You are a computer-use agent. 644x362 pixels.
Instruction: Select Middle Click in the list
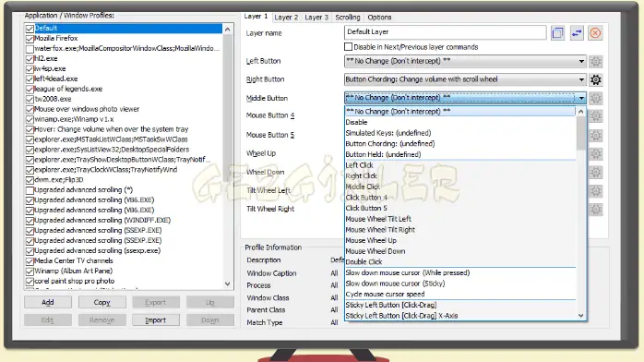(460, 187)
